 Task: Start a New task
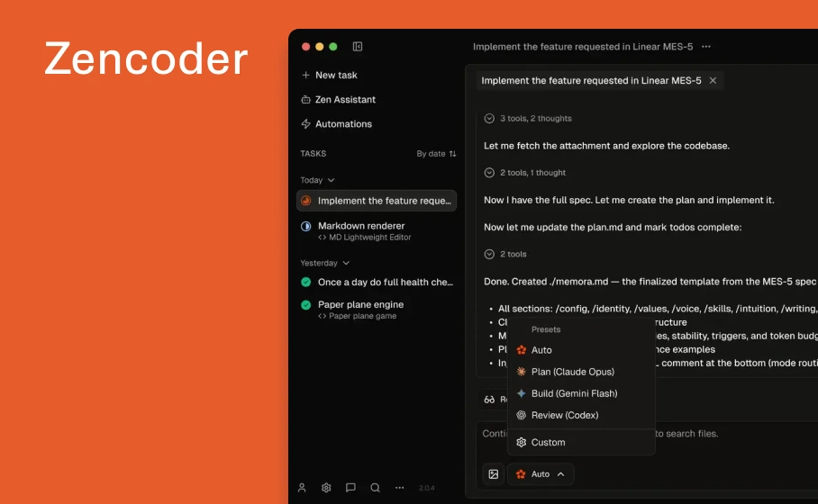[329, 75]
